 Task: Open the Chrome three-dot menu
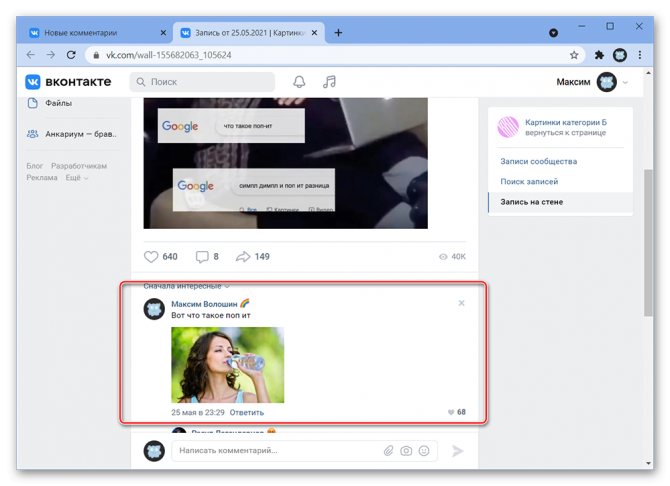click(x=640, y=55)
